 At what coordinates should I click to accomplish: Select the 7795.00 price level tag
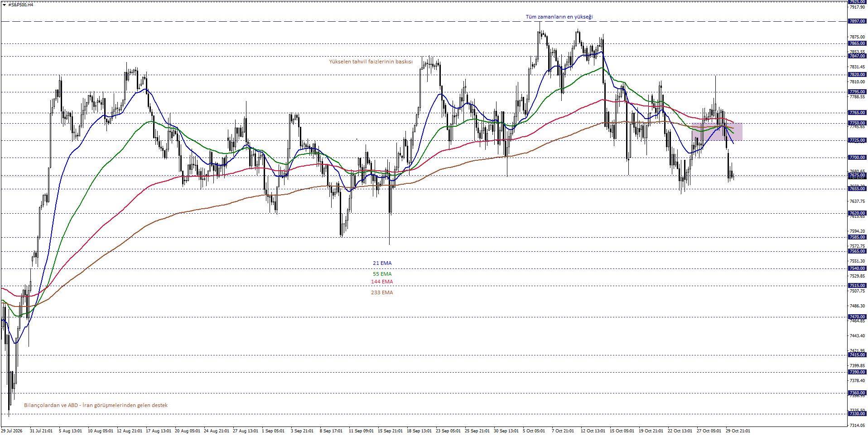(857, 92)
